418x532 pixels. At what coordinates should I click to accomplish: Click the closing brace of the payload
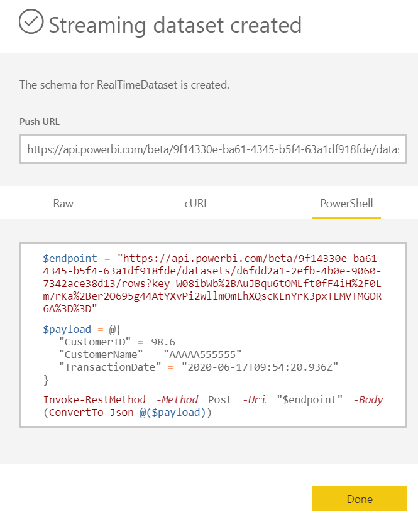(x=46, y=379)
